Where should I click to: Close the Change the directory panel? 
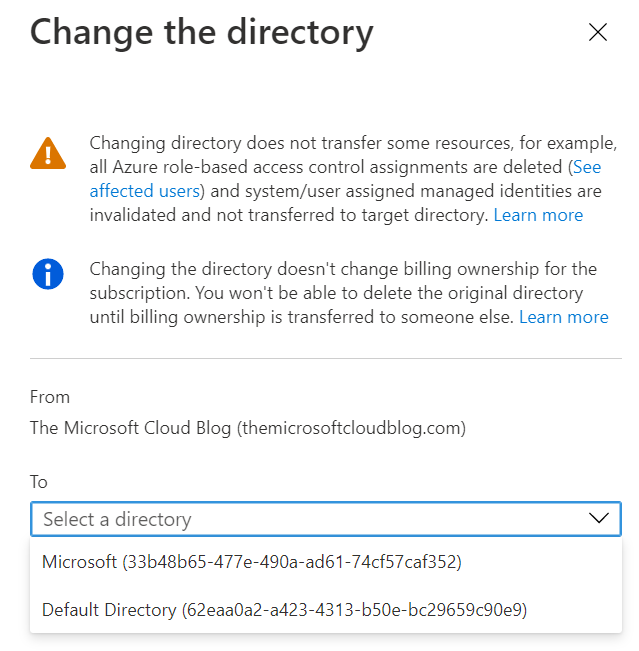pos(598,32)
